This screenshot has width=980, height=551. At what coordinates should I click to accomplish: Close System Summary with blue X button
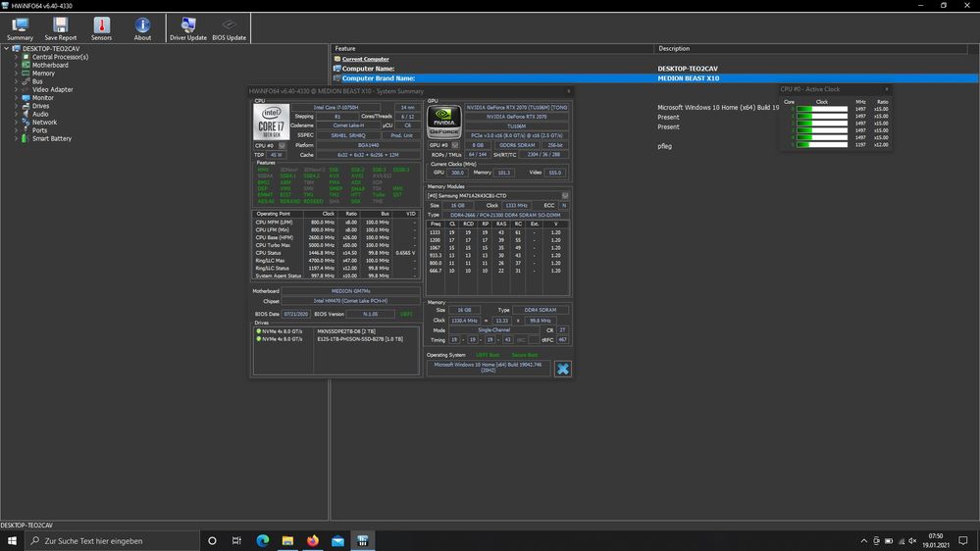click(562, 369)
